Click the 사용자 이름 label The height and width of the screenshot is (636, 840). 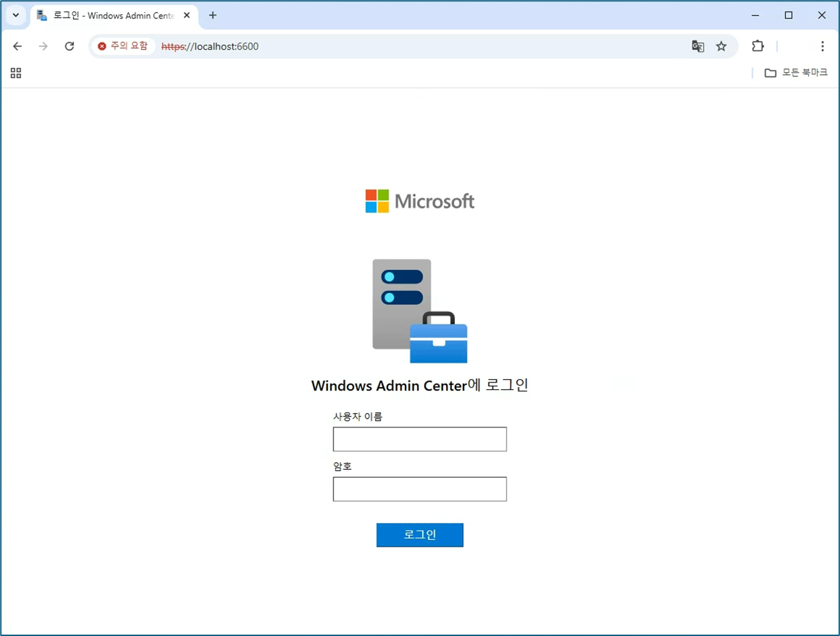click(358, 417)
